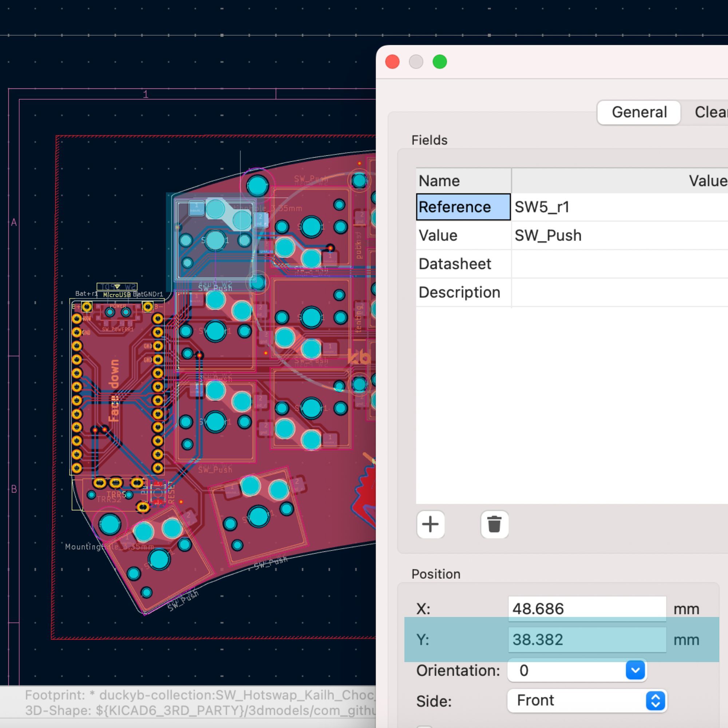The height and width of the screenshot is (728, 728).
Task: Open the Clearance tab
Action: (x=710, y=112)
